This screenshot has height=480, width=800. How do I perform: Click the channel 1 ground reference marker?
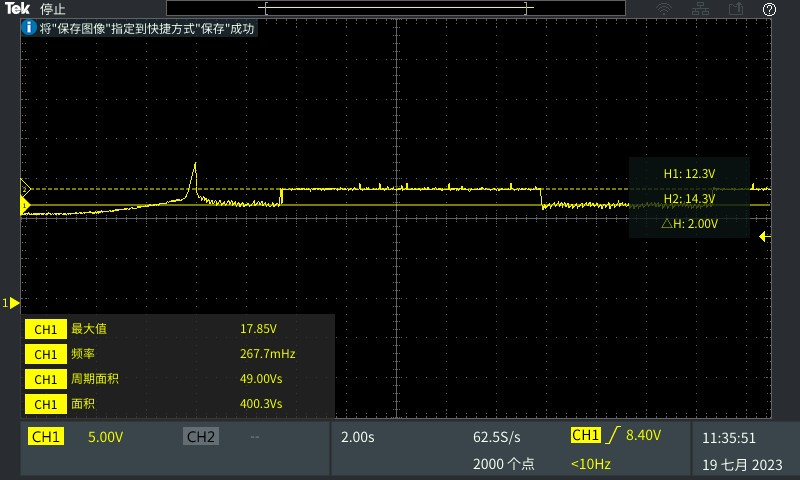coord(12,302)
